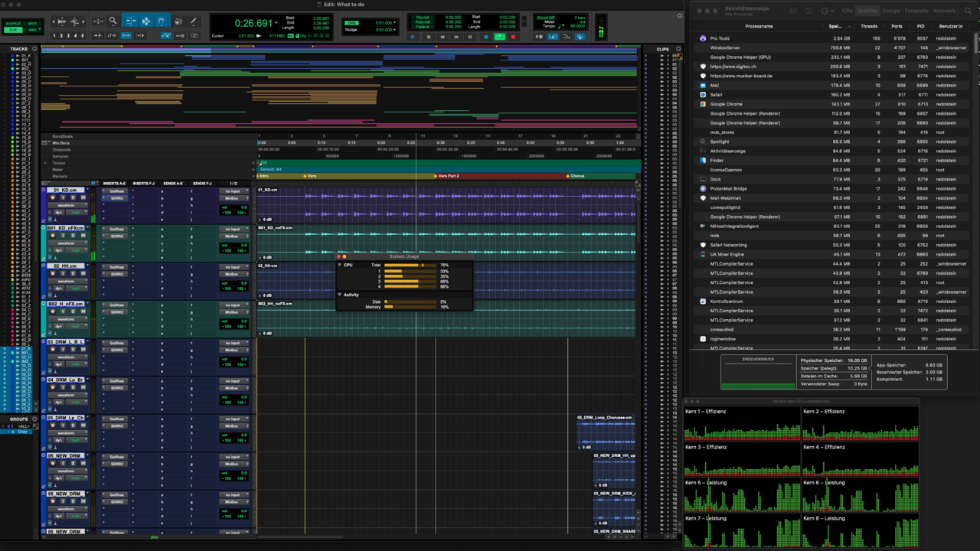
Task: Open main counter format dropdown arrow
Action: pyautogui.click(x=276, y=24)
